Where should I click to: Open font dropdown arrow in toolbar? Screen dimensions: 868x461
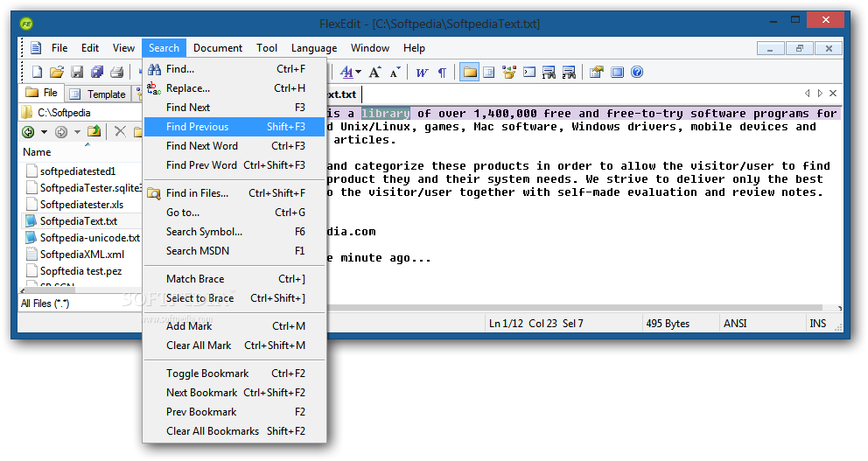pyautogui.click(x=358, y=73)
